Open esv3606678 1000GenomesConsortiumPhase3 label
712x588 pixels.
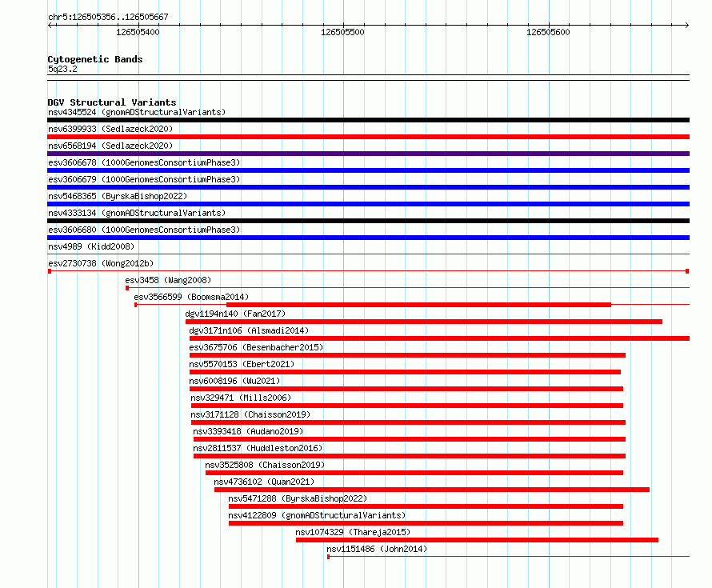tap(144, 162)
